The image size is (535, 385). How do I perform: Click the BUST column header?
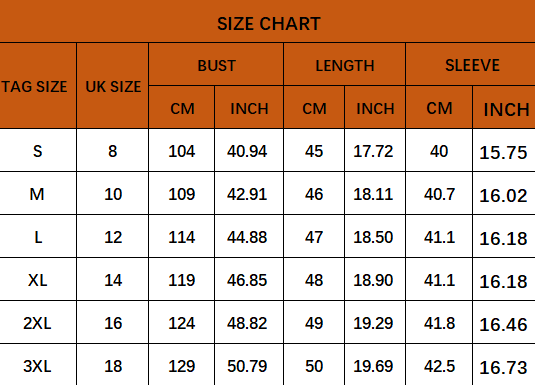[216, 64]
